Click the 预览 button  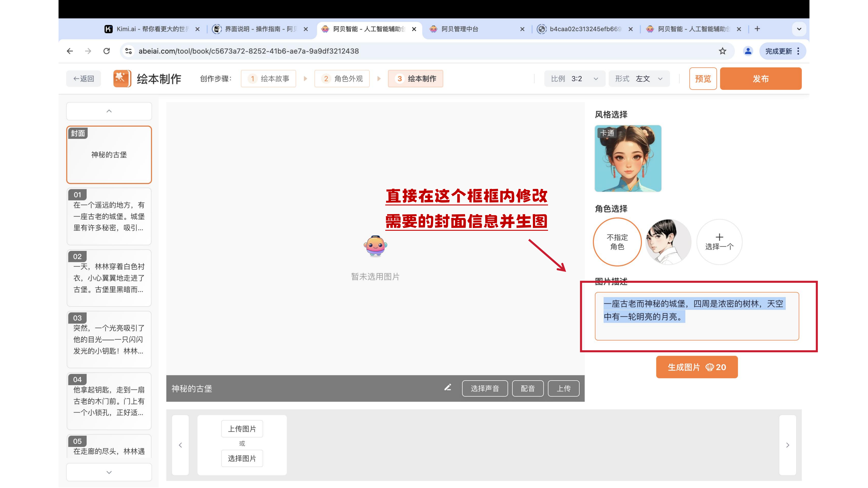click(x=703, y=79)
